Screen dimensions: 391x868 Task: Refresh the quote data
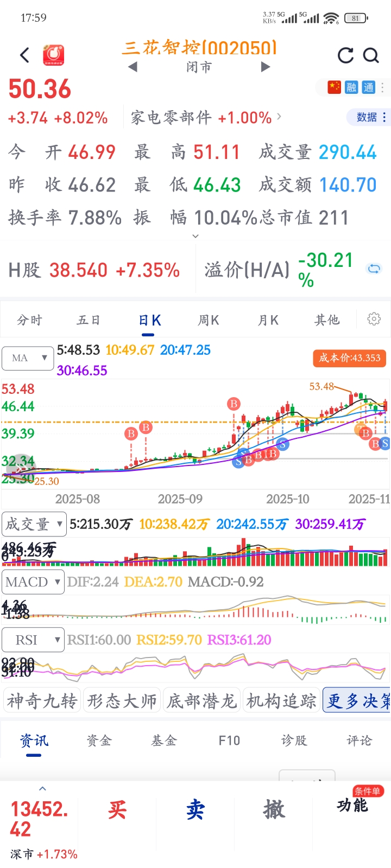coord(345,55)
